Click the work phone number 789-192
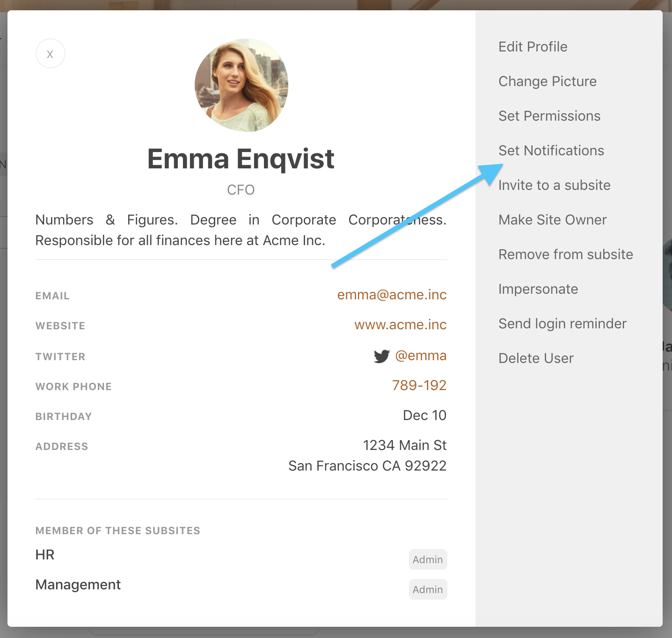The width and height of the screenshot is (672, 638). click(x=419, y=385)
